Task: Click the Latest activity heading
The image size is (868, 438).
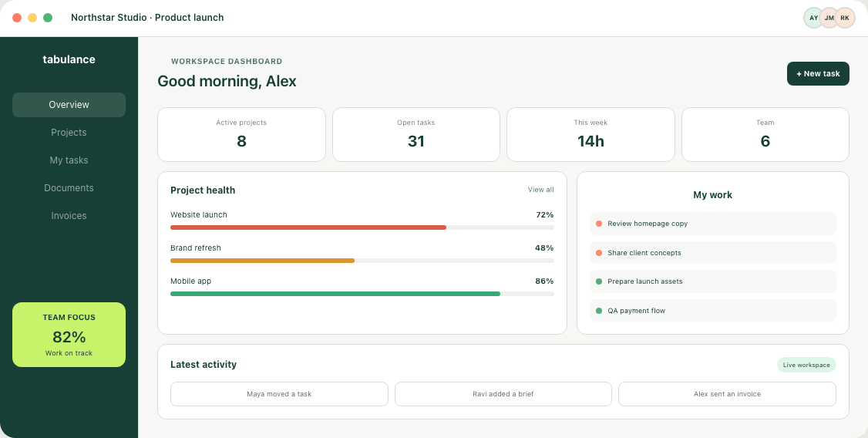Action: (x=204, y=364)
